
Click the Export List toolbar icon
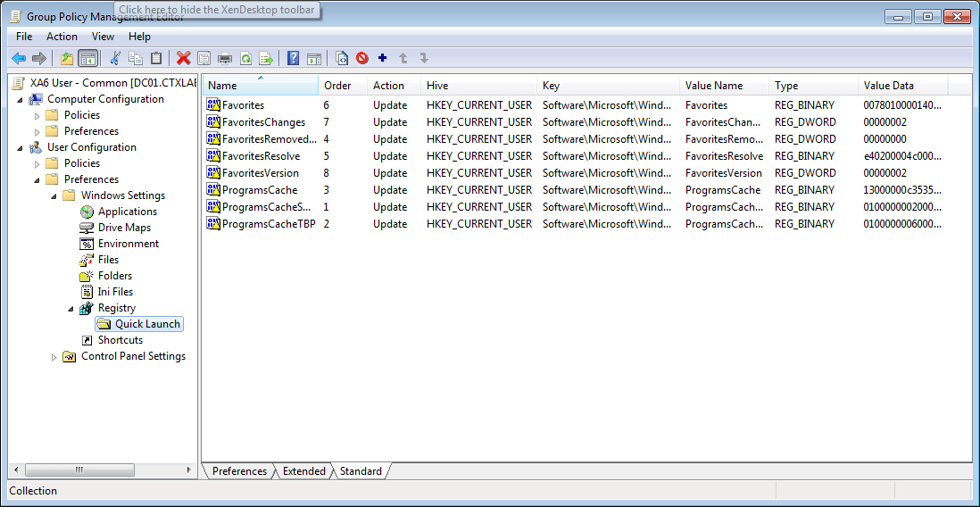(x=267, y=59)
